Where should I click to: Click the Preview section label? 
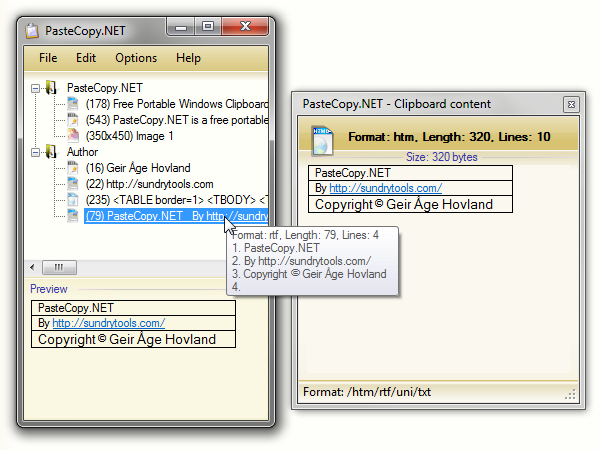49,289
